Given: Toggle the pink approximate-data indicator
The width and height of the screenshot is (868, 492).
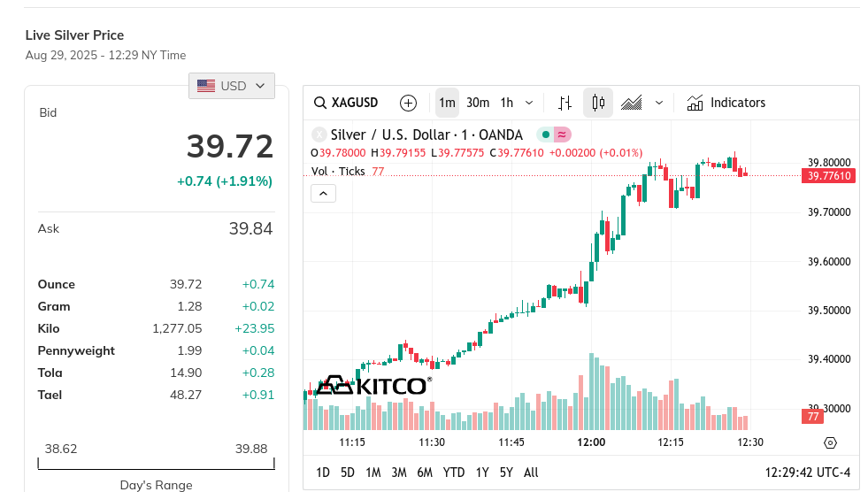Looking at the screenshot, I should [562, 135].
